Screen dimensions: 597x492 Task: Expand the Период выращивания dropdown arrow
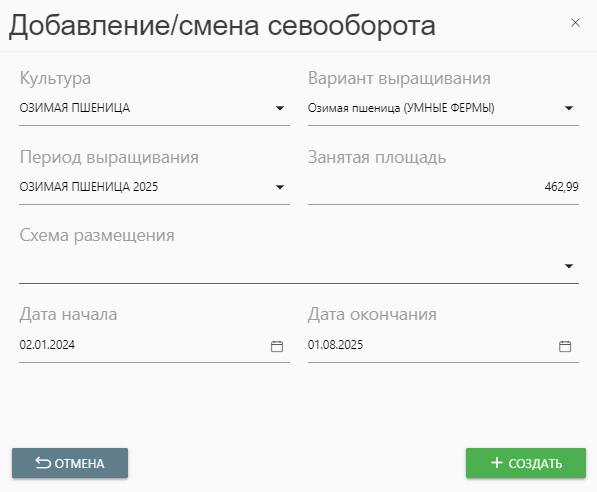pyautogui.click(x=280, y=187)
